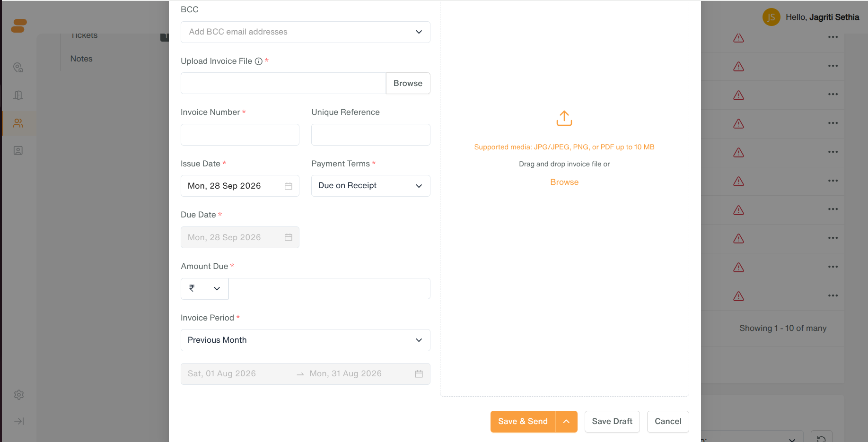The width and height of the screenshot is (868, 442).
Task: Expand the Save & Send options arrow
Action: coord(567,422)
